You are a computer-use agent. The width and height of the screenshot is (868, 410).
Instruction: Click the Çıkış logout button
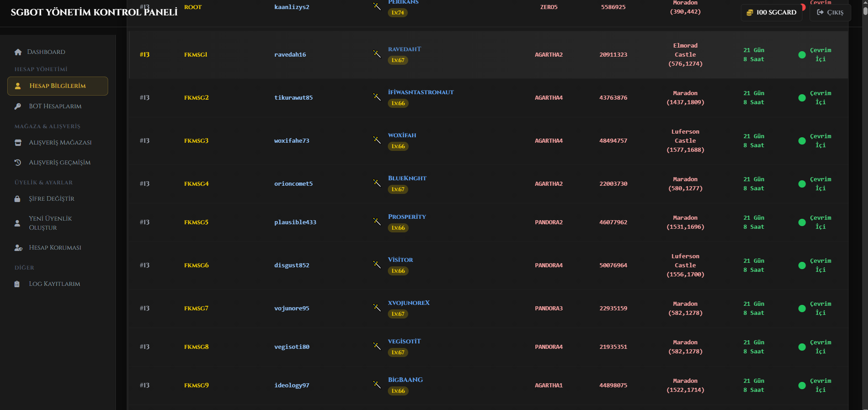(x=830, y=12)
